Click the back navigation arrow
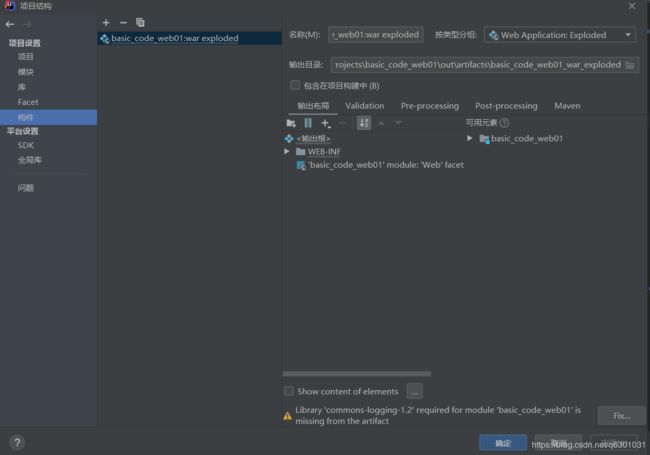The height and width of the screenshot is (455, 650). click(x=10, y=24)
